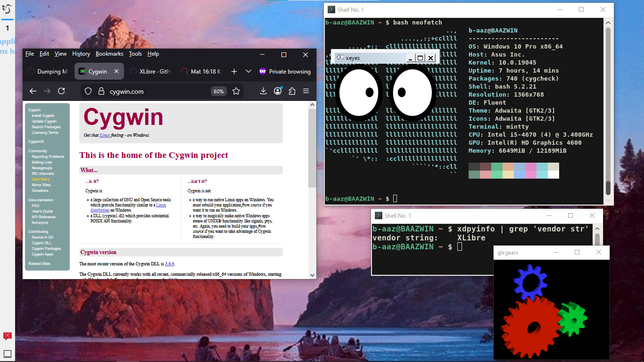
Task: Maximize the glxgears window
Action: [577, 252]
